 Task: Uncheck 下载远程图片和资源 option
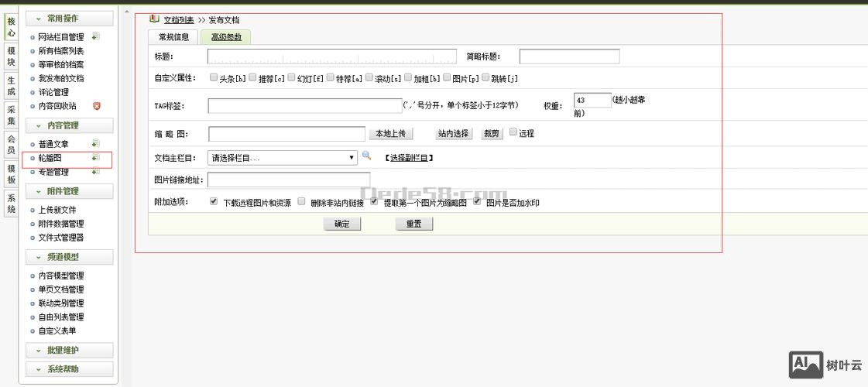[214, 201]
